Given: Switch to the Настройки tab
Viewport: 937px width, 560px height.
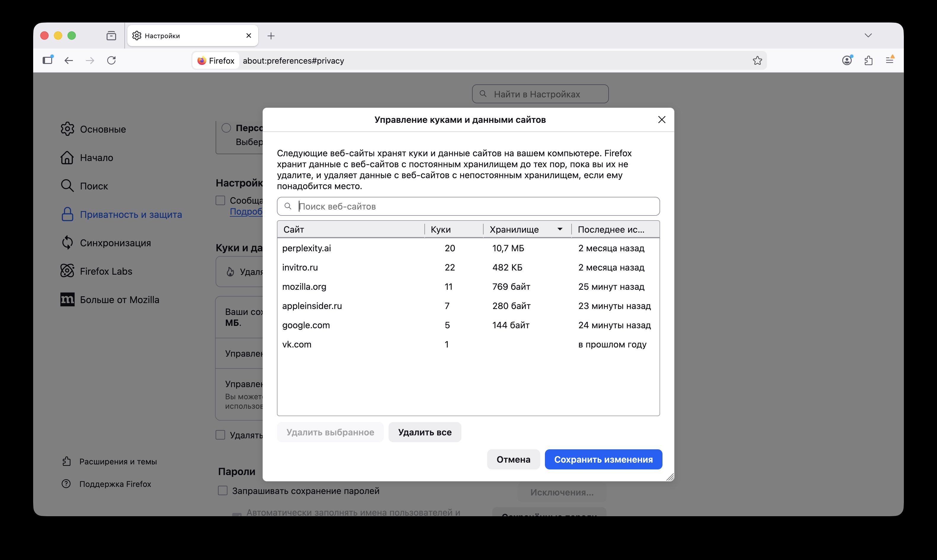Looking at the screenshot, I should pyautogui.click(x=162, y=36).
